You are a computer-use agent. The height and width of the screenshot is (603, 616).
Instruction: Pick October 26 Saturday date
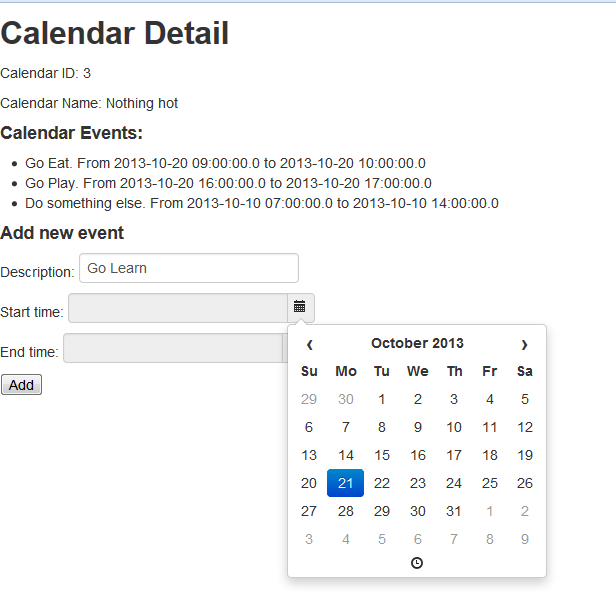525,483
